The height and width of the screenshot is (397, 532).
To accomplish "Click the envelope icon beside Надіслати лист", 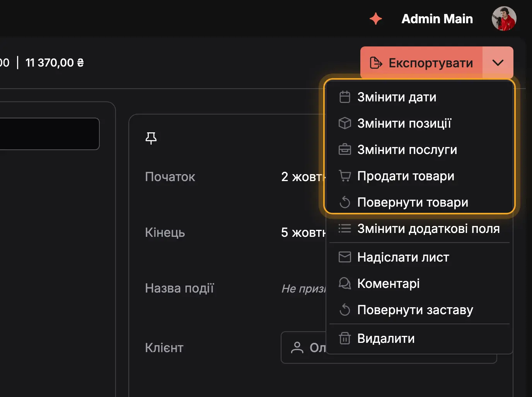I will pyautogui.click(x=344, y=257).
